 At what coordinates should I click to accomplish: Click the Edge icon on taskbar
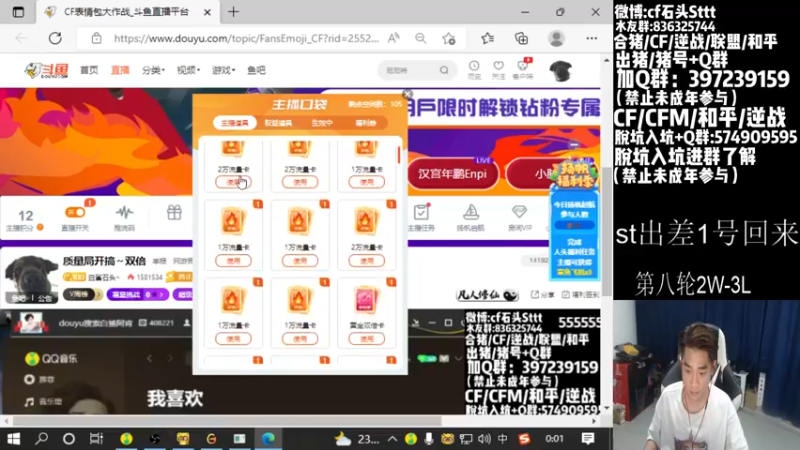pyautogui.click(x=268, y=438)
